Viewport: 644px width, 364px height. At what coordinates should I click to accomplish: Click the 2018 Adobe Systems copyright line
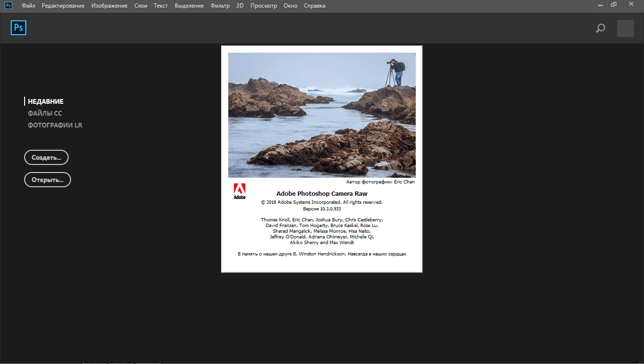(322, 202)
